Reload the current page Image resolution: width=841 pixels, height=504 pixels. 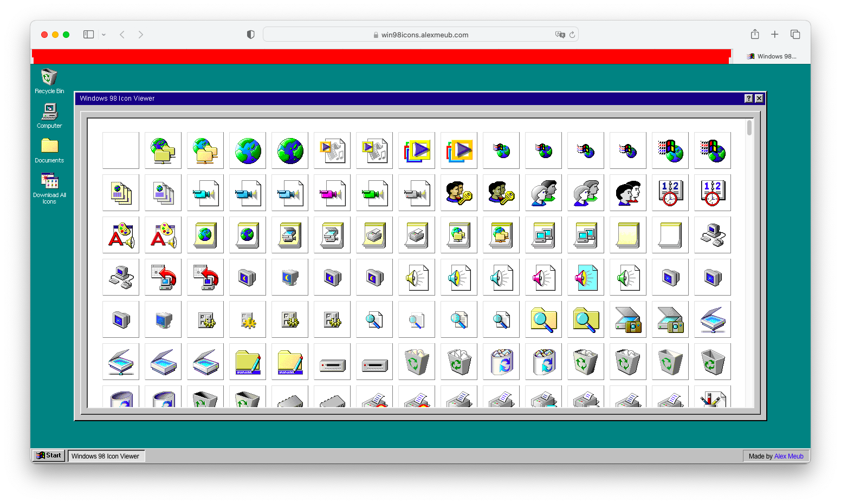point(572,35)
